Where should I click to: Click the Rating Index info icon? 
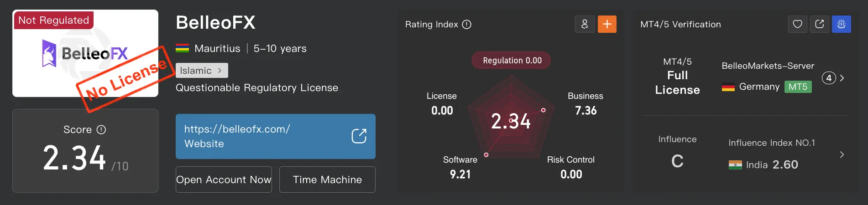tap(466, 25)
